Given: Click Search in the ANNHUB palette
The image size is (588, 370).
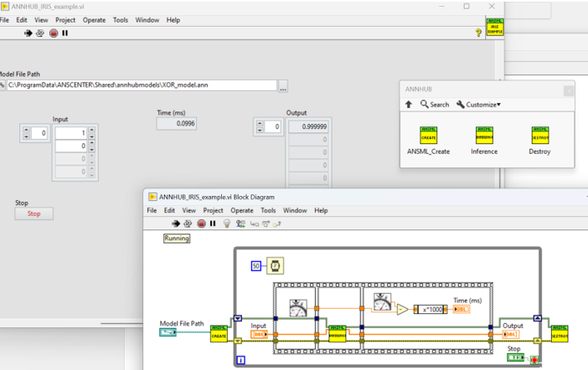Looking at the screenshot, I should [x=435, y=105].
